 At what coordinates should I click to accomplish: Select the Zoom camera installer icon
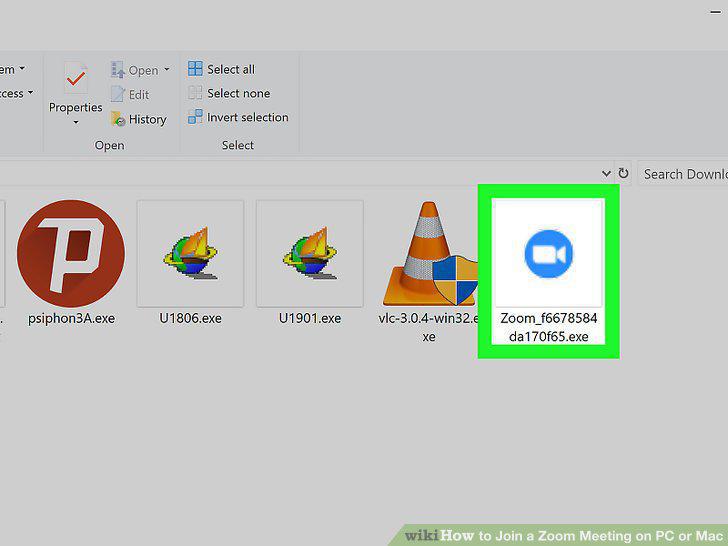click(x=548, y=254)
